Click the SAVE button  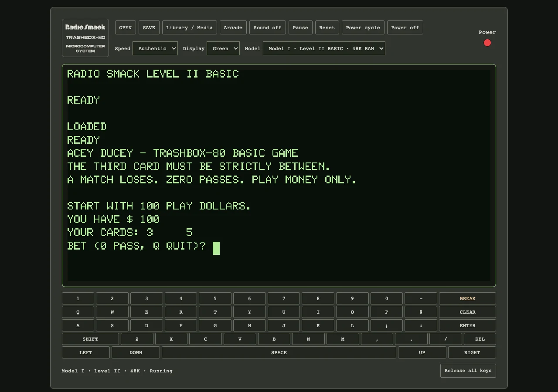click(x=149, y=27)
